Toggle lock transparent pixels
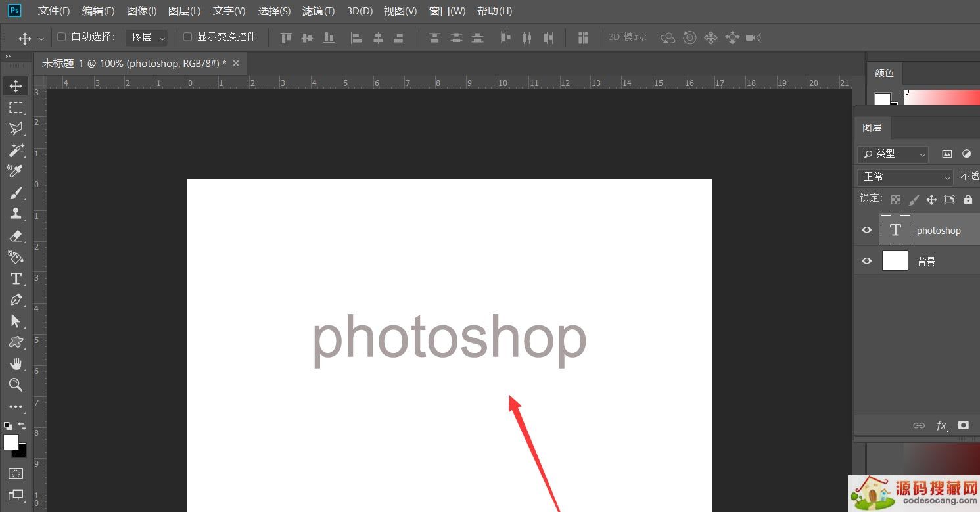 point(896,200)
